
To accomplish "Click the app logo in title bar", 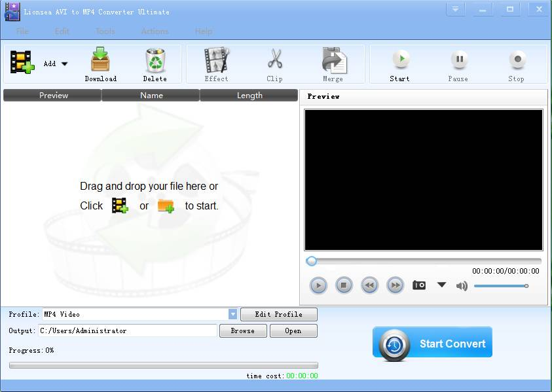I will [x=12, y=12].
